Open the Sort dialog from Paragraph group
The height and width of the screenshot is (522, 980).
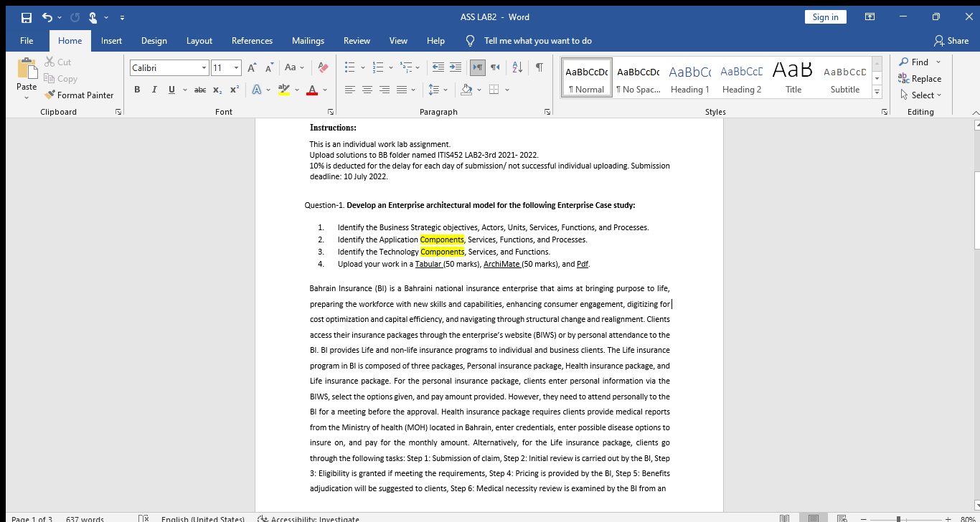pyautogui.click(x=517, y=67)
